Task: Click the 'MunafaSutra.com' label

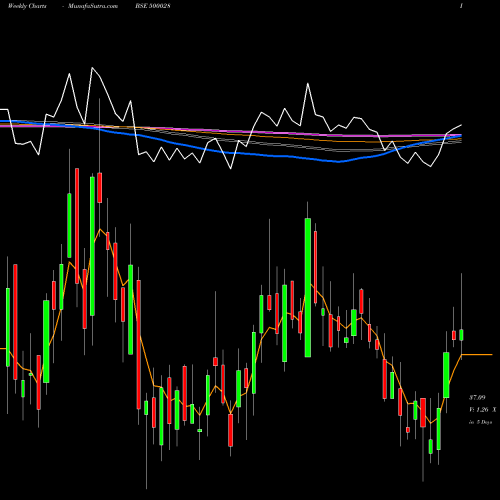Action: (x=93, y=6)
